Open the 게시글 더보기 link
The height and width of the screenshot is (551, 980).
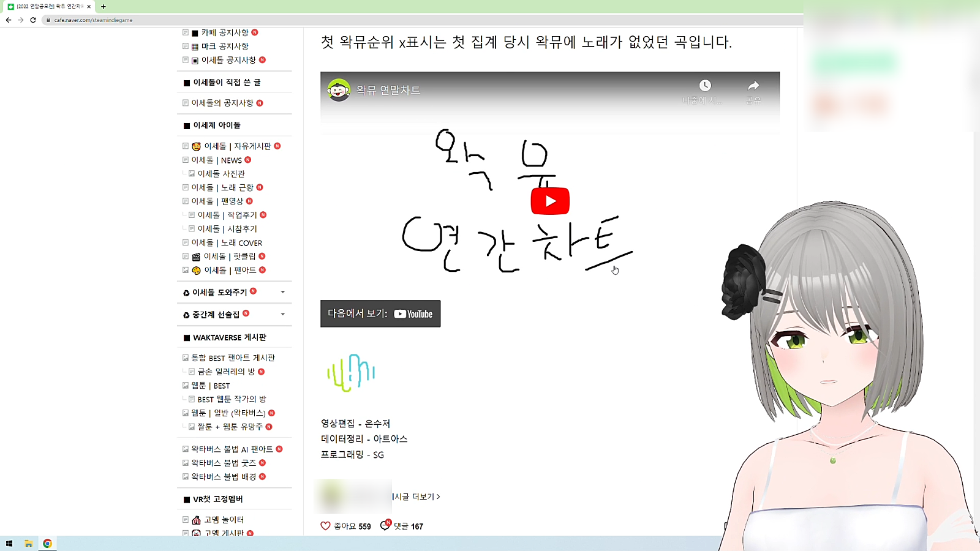417,497
